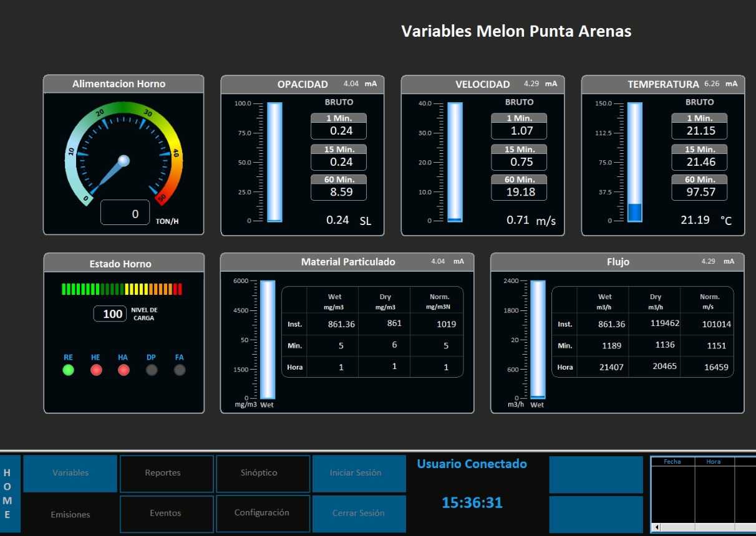Click the Material Particulado vertical bar graph
Image resolution: width=756 pixels, height=536 pixels.
click(268, 340)
